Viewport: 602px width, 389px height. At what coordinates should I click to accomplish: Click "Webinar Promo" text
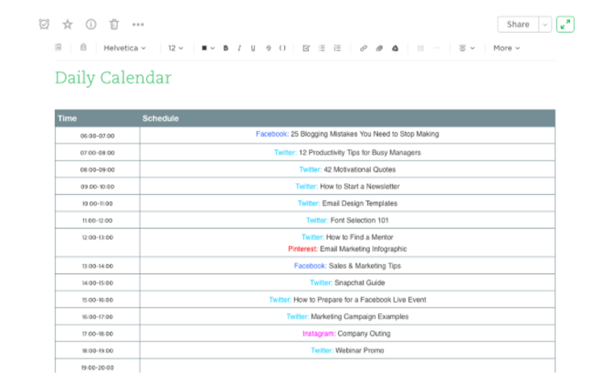360,350
